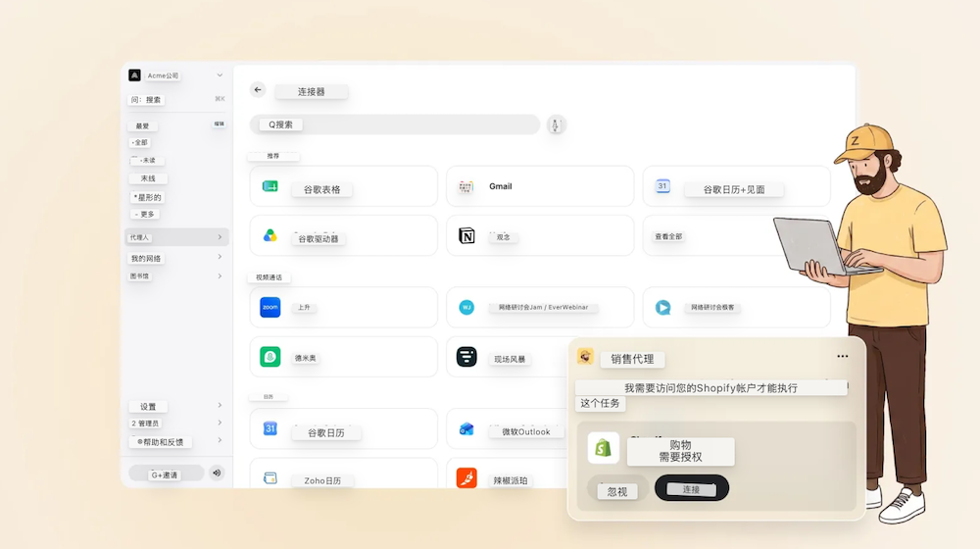
Task: Choose the 谷歌驱动器 Drive icon
Action: pyautogui.click(x=270, y=235)
